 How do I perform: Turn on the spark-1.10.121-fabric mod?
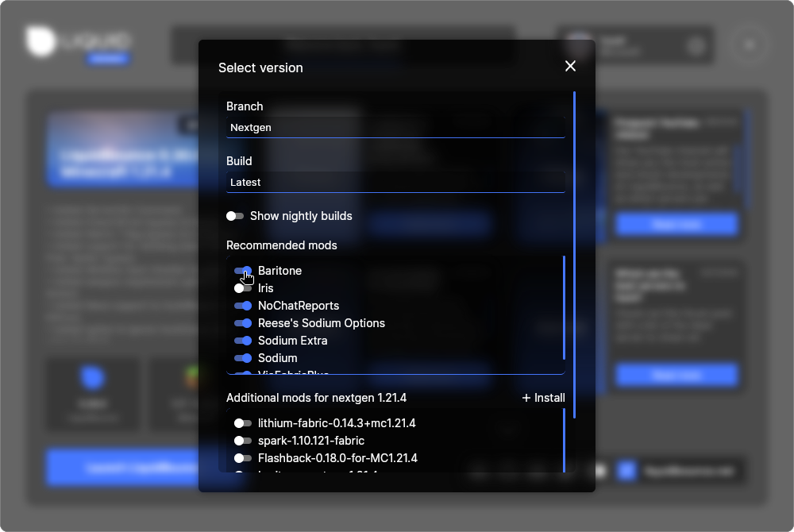point(243,441)
